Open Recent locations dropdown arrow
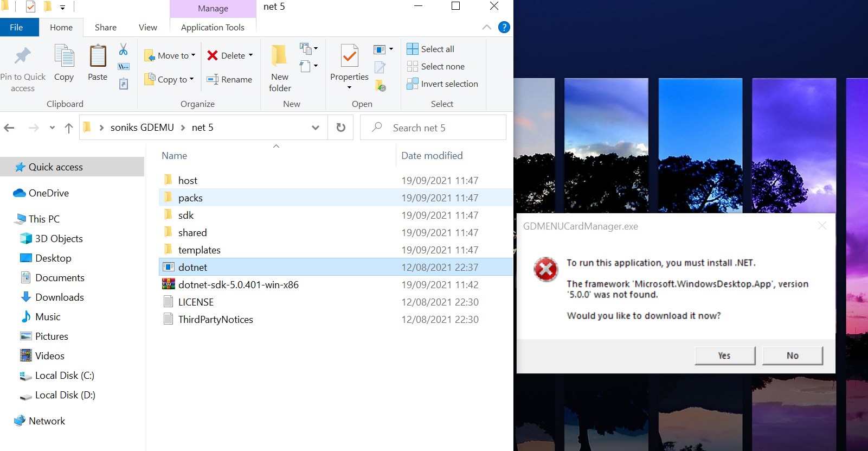The width and height of the screenshot is (868, 451). [x=52, y=128]
